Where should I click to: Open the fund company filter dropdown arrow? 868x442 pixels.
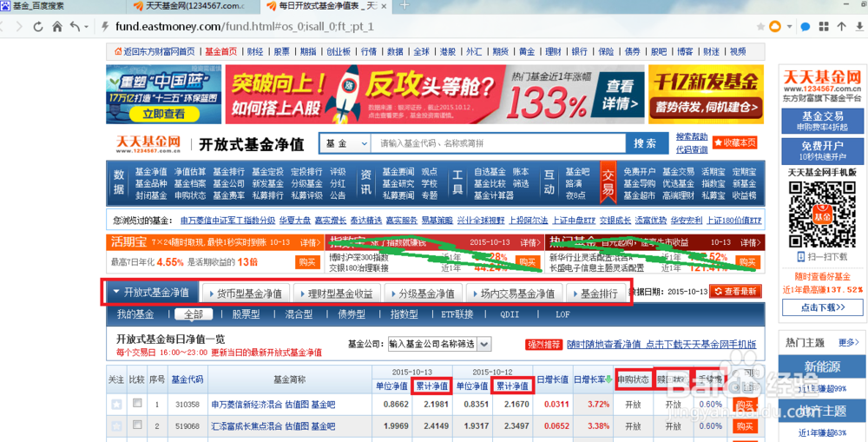pyautogui.click(x=483, y=344)
